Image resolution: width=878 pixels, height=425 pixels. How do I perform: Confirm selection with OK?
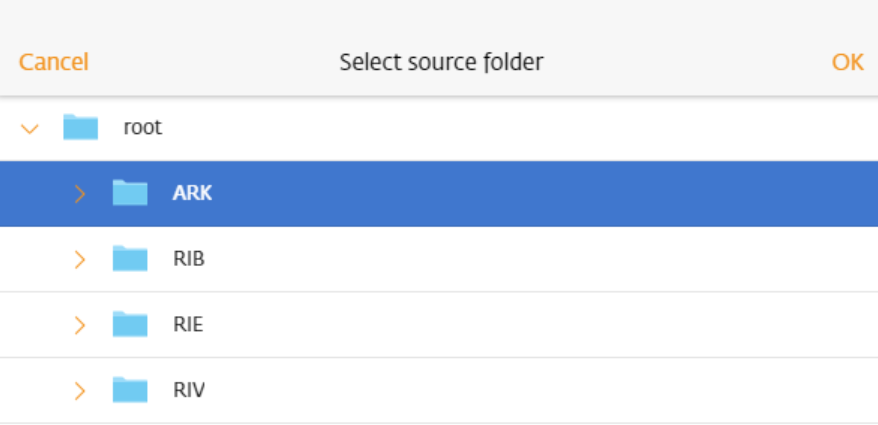(848, 62)
